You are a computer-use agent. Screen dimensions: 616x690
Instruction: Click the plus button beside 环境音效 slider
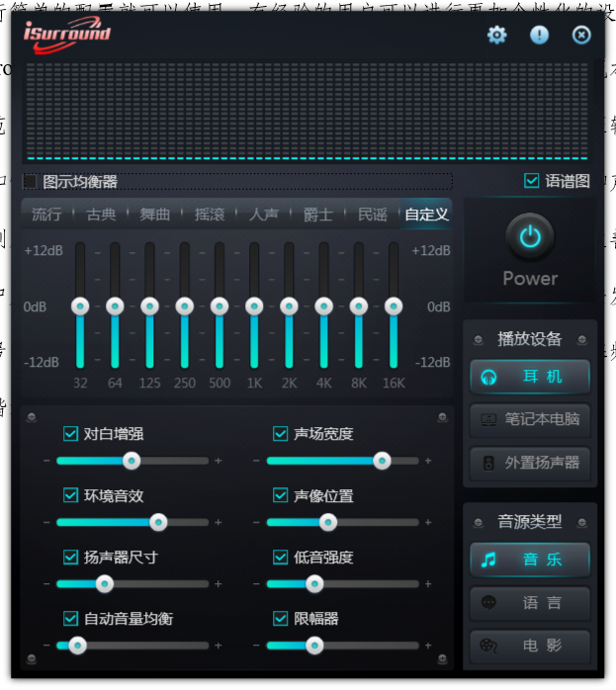(219, 523)
